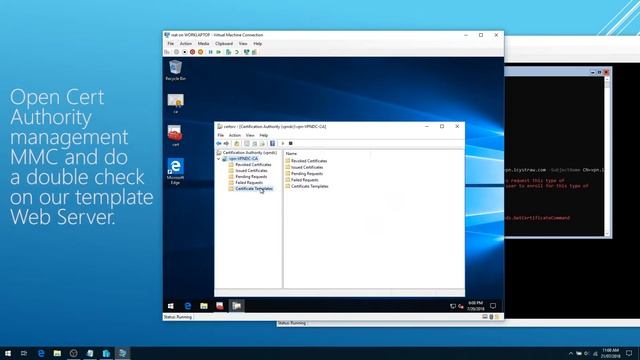Open Task View on host taskbar

coord(24,353)
